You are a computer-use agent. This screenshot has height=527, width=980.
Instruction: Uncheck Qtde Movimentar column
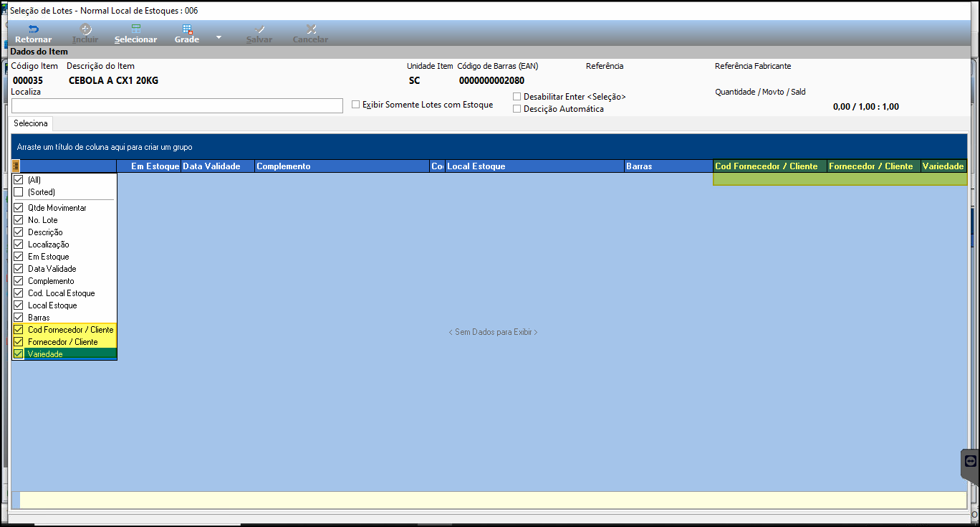pyautogui.click(x=19, y=208)
